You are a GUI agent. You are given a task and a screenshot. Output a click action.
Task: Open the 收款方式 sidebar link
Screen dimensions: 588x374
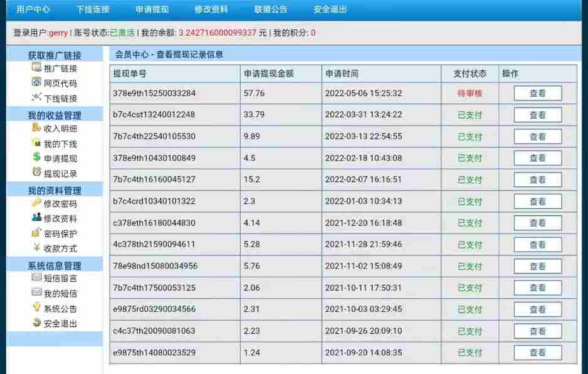tap(60, 248)
